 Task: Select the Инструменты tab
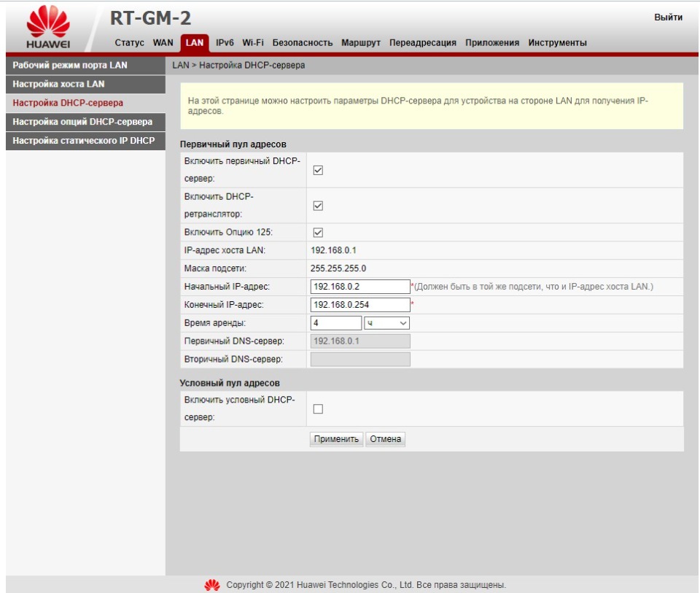pos(557,43)
